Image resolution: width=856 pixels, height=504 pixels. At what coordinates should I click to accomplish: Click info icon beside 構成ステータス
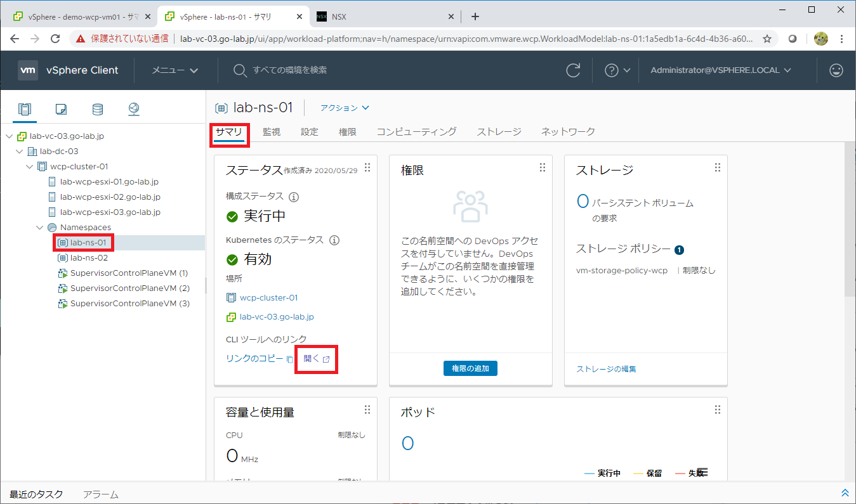click(x=294, y=197)
